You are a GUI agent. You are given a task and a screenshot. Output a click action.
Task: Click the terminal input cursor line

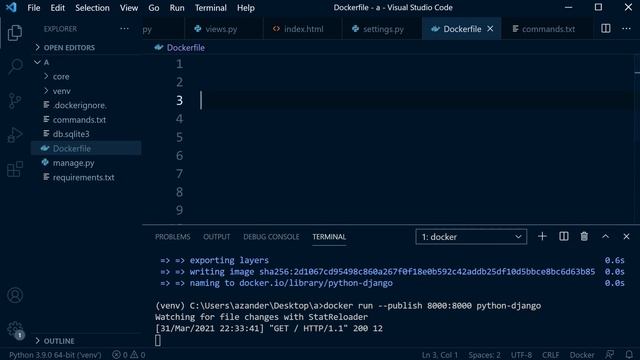[x=158, y=340]
